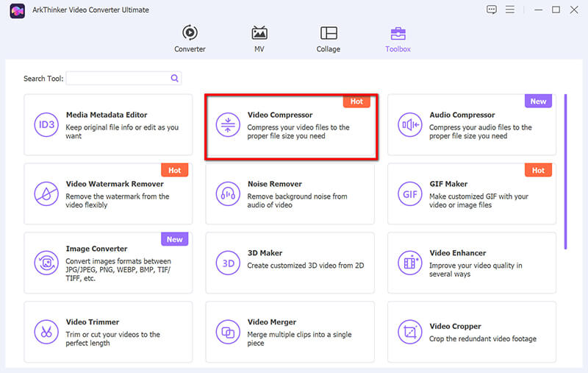
Task: Click the Video Cropper crop icon
Action: pos(410,332)
